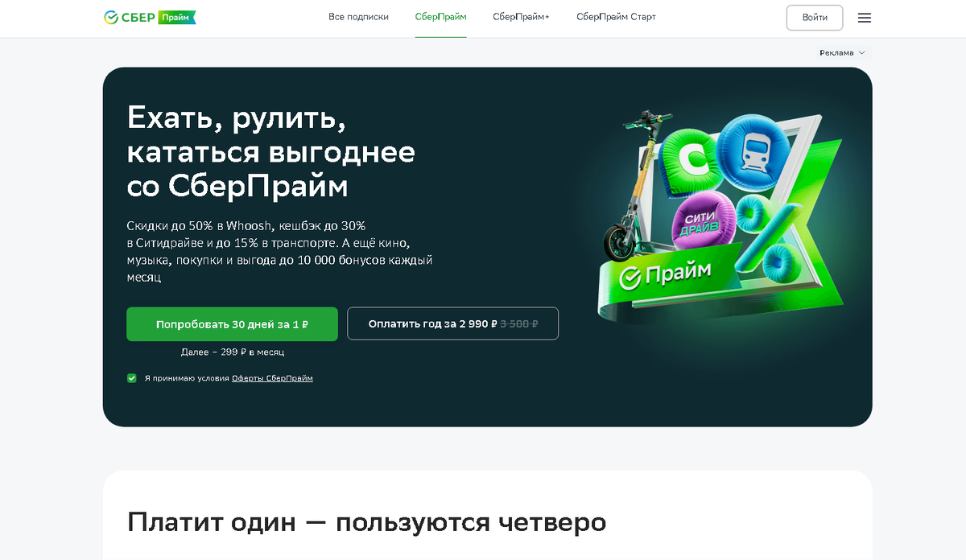Click Оплатить год за 2 990 ₽
966x560 pixels.
click(452, 323)
